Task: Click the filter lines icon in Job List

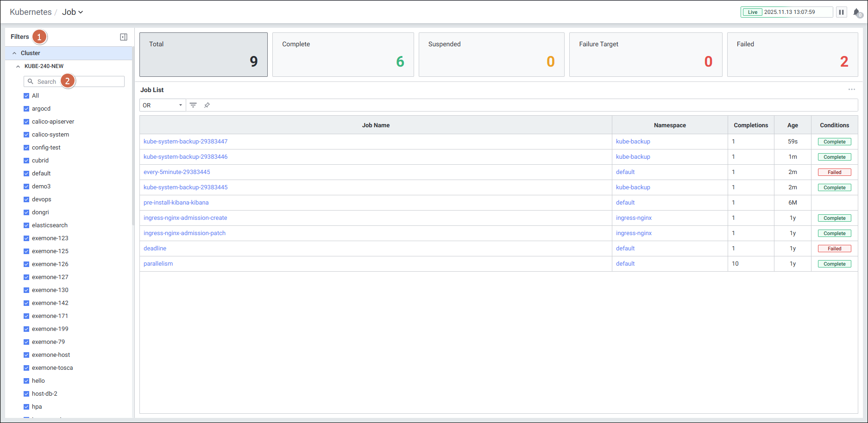Action: [x=193, y=105]
